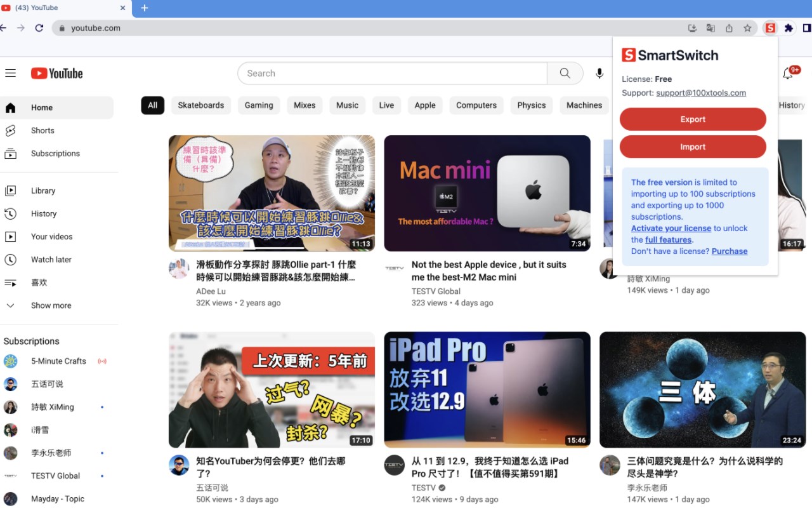Screen dimensions: 812x508
Task: Click TESTV channel avatar under iPad video
Action: tap(395, 465)
